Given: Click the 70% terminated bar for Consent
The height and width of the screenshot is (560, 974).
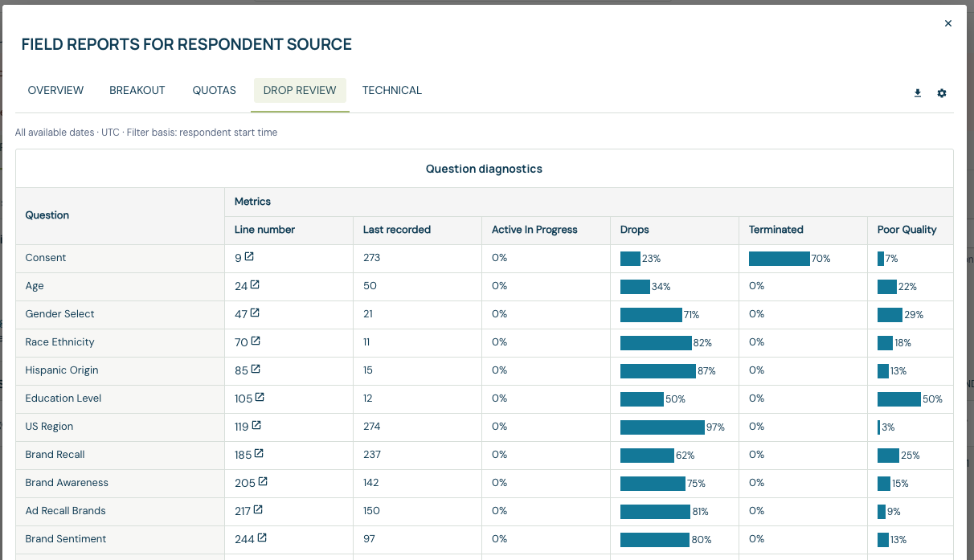Looking at the screenshot, I should coord(780,258).
